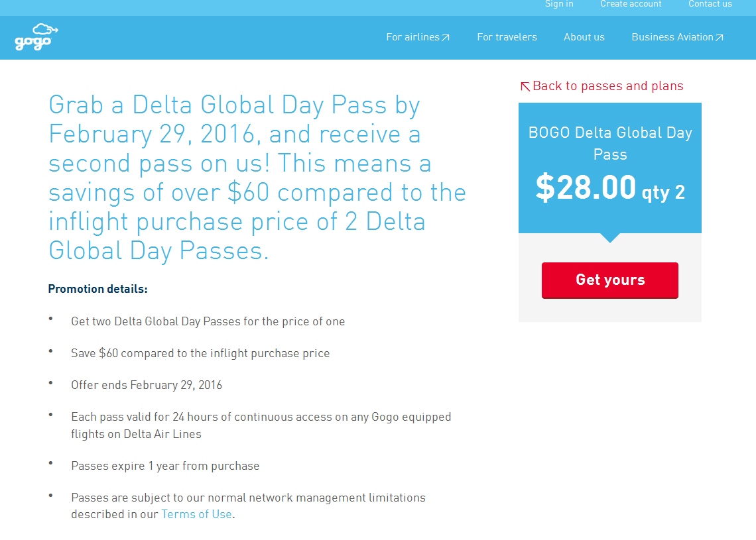Click the arrow icon beside For airlines
This screenshot has width=756, height=540.
pos(446,38)
